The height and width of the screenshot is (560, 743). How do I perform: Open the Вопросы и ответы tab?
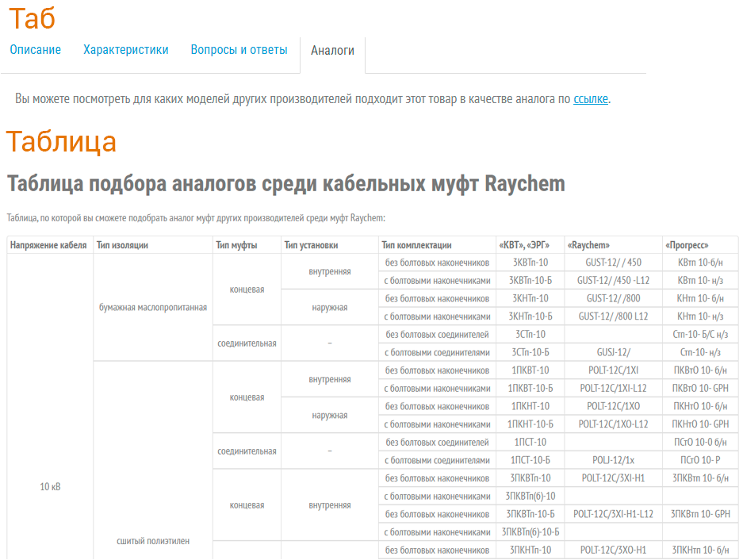239,50
